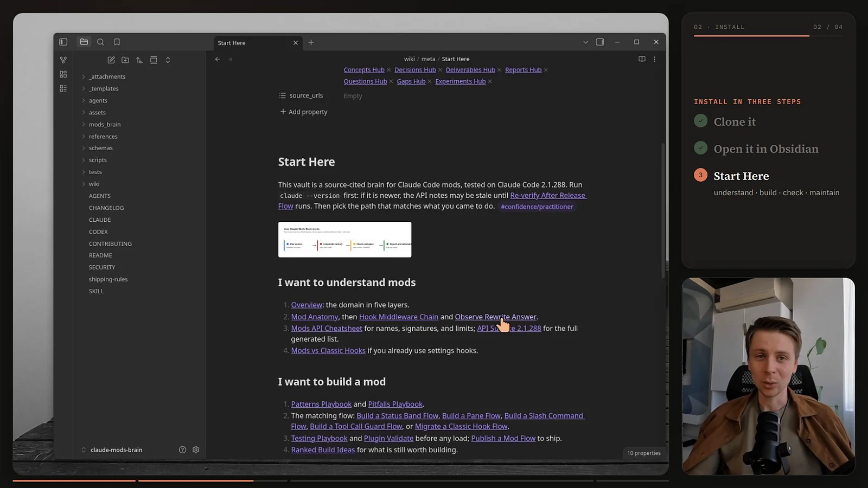Open graph view from the ribbon

(63, 60)
